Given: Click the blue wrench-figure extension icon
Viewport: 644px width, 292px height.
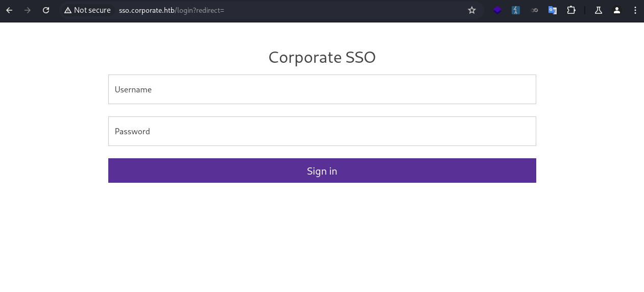Looking at the screenshot, I should point(516,10).
